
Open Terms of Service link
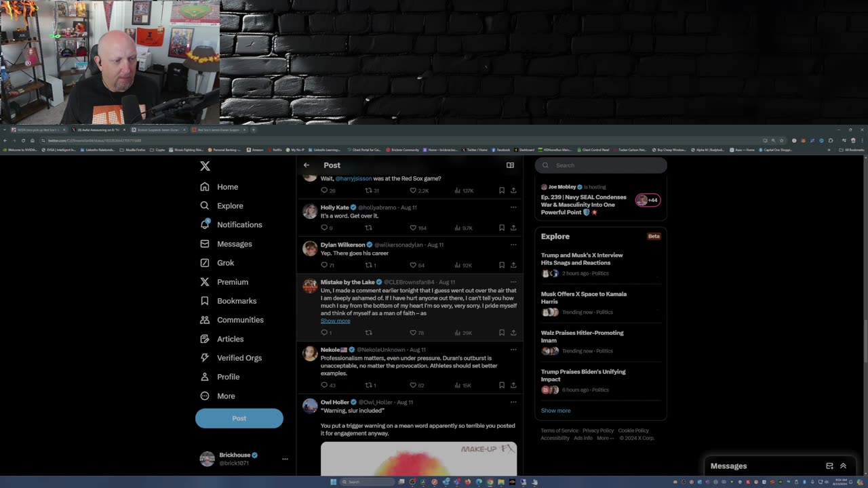pos(559,430)
